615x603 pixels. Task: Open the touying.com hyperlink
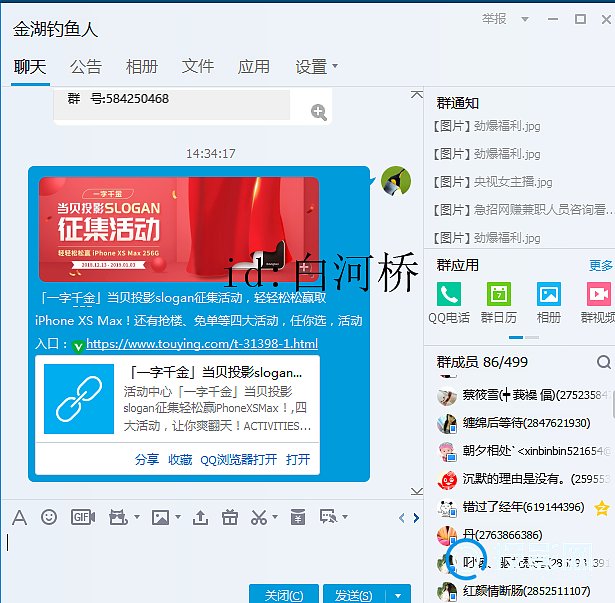pos(202,344)
